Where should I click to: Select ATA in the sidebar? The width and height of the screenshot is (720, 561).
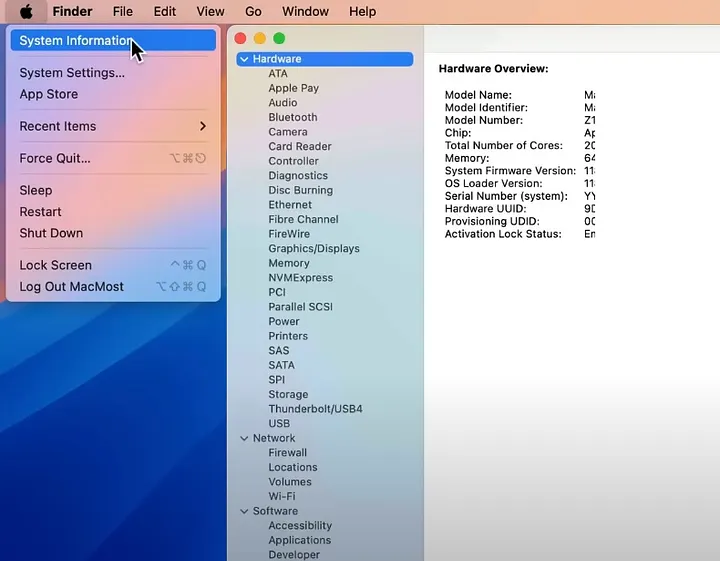pos(278,73)
